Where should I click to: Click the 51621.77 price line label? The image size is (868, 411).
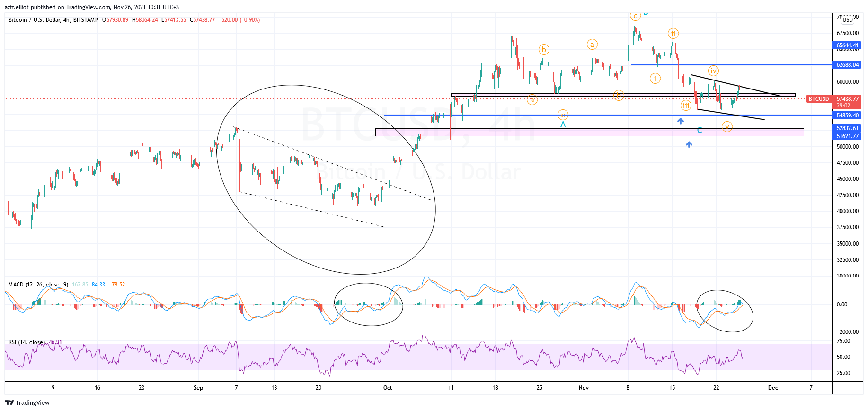[847, 136]
